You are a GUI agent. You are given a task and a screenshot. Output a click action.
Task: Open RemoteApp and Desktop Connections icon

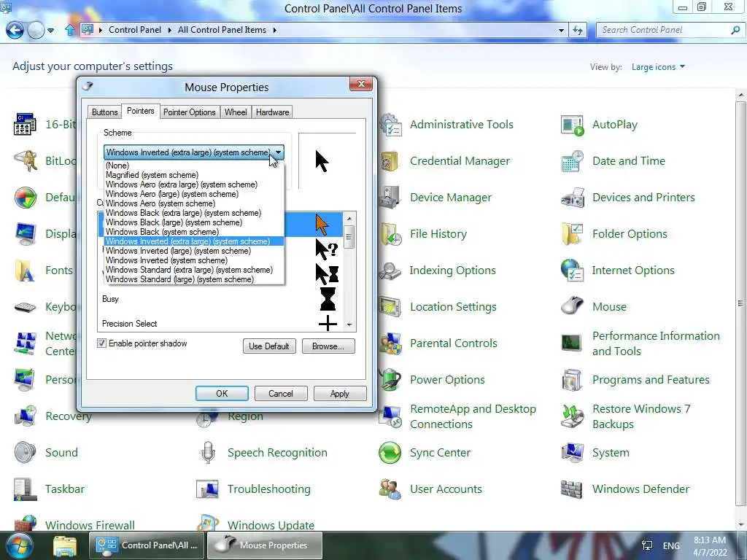(x=392, y=416)
